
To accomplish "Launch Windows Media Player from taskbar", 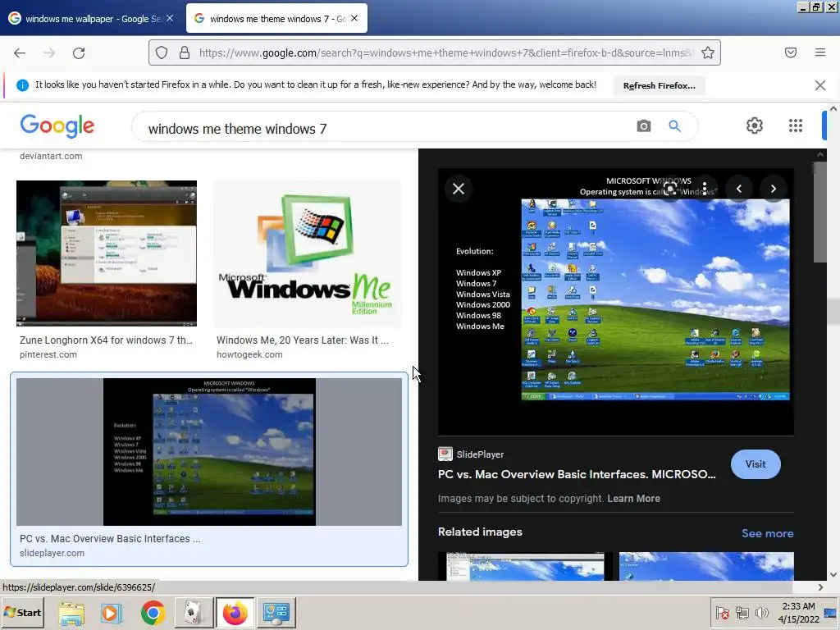I will [112, 613].
